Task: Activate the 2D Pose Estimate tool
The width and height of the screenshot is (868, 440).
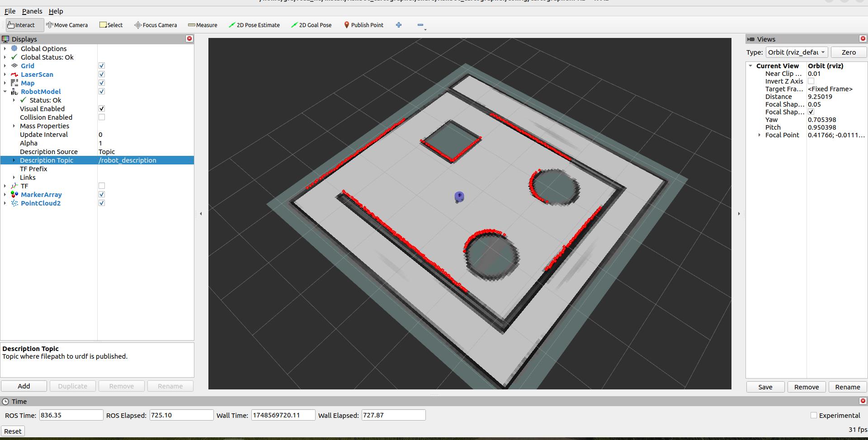Action: (254, 25)
